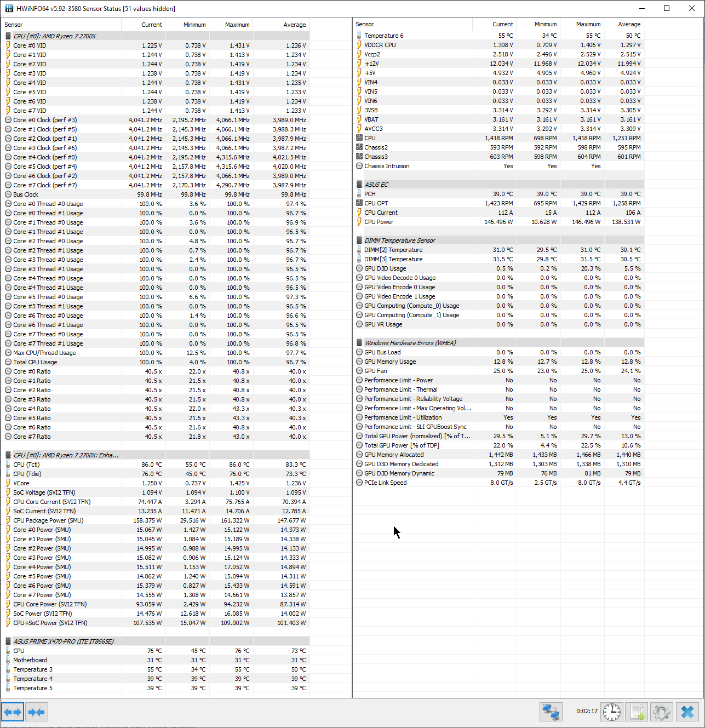The image size is (705, 728).
Task: Select the DIMM[3] Temperature row
Action: click(x=498, y=259)
